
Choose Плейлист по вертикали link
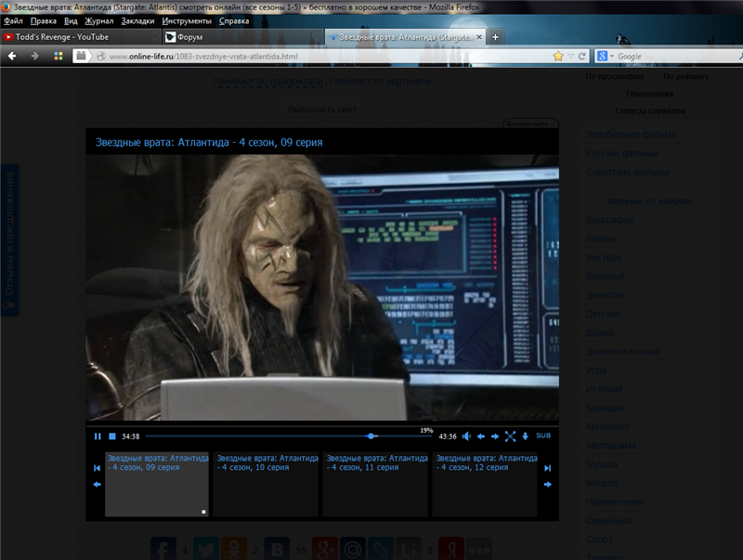point(381,82)
